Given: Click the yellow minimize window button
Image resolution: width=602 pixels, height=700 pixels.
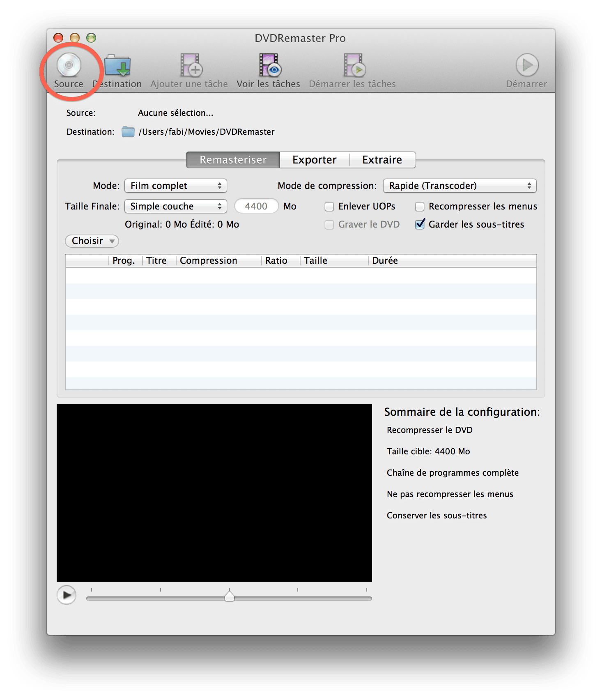Looking at the screenshot, I should [x=75, y=38].
